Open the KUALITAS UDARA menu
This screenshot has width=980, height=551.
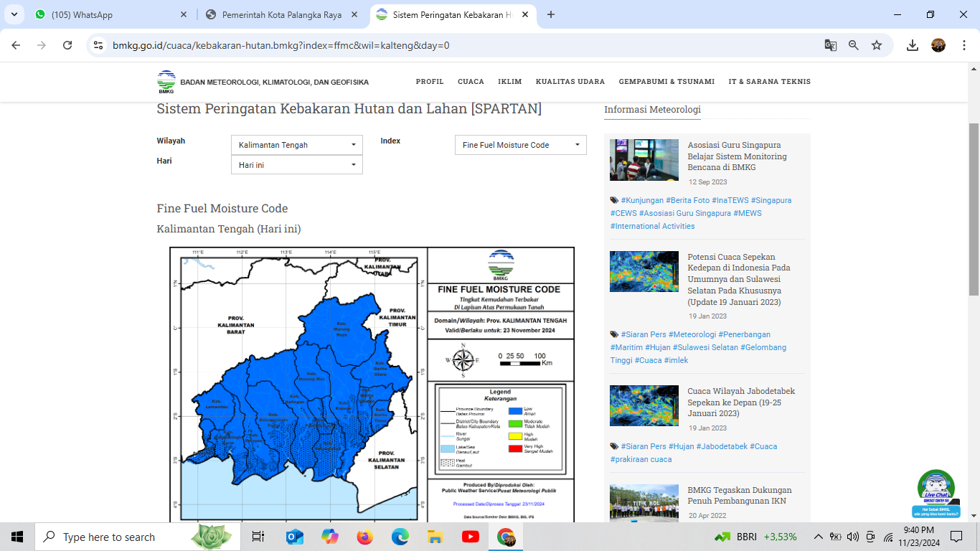570,82
